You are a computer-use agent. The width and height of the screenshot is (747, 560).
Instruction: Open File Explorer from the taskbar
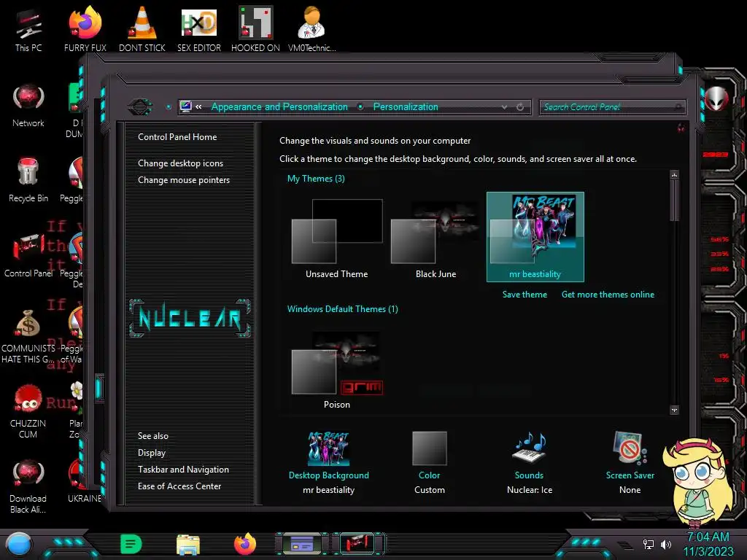(188, 545)
